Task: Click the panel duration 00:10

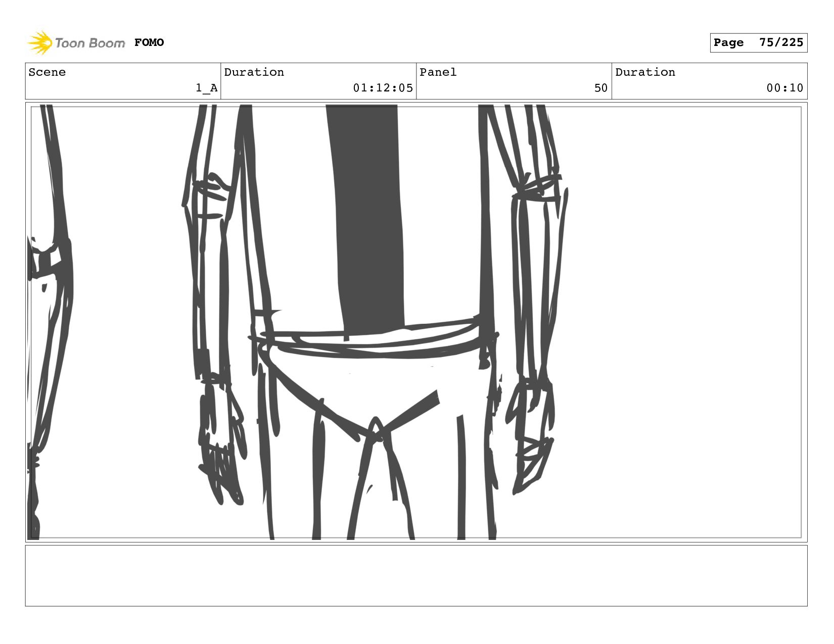Action: click(785, 88)
